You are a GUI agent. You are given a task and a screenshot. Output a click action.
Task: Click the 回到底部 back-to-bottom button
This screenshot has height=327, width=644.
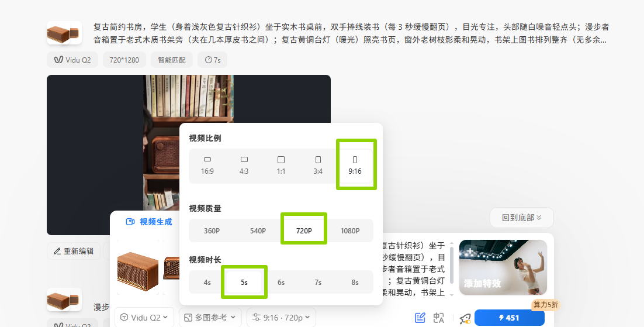[x=521, y=218]
